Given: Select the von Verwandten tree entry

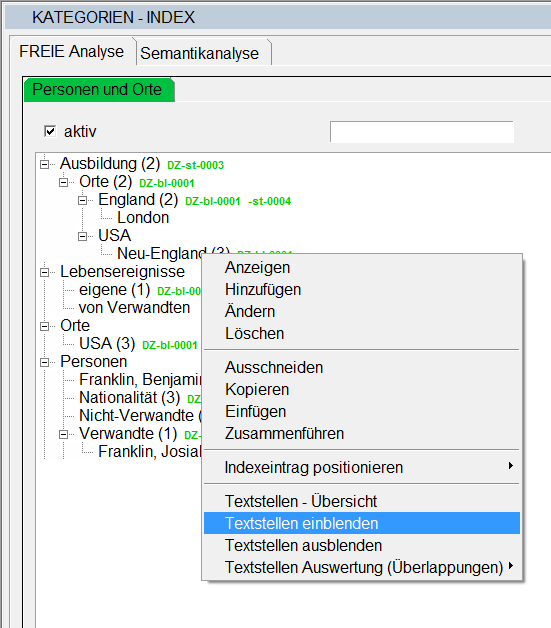Looking at the screenshot, I should 134,308.
